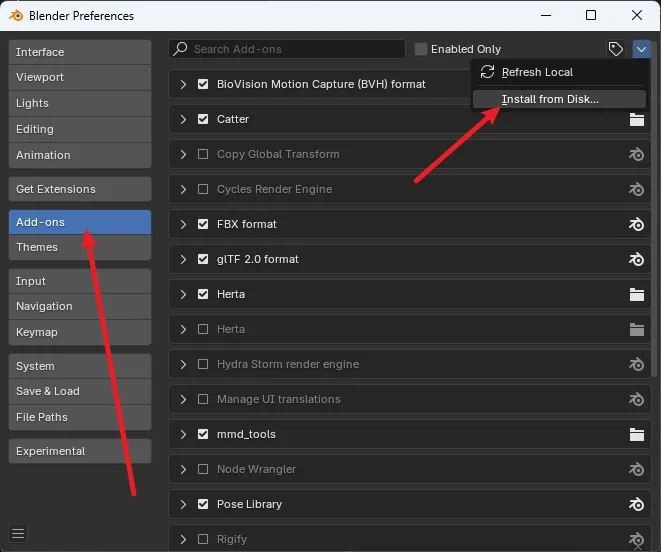The width and height of the screenshot is (661, 552).
Task: Enable Copy Global Transform add-on
Action: [203, 154]
